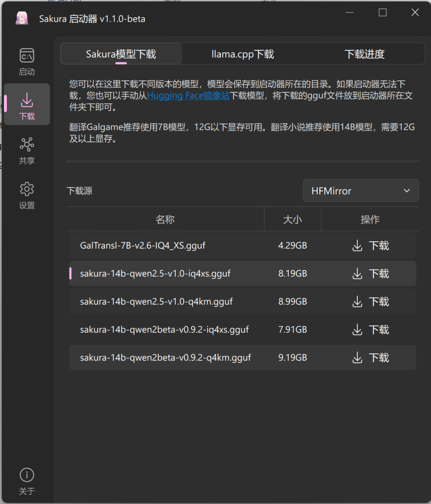The image size is (431, 504).
Task: Open 设置 settings from the sidebar
Action: [27, 195]
